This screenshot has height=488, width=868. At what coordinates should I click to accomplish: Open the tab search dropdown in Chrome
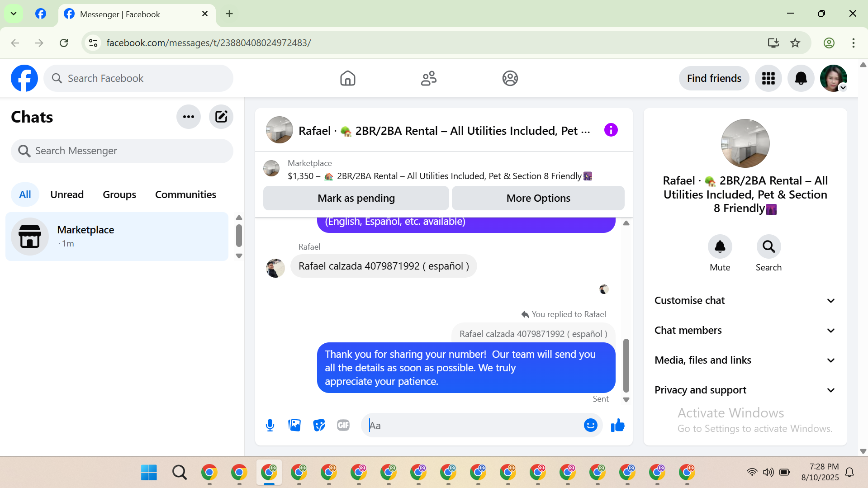pos(14,14)
